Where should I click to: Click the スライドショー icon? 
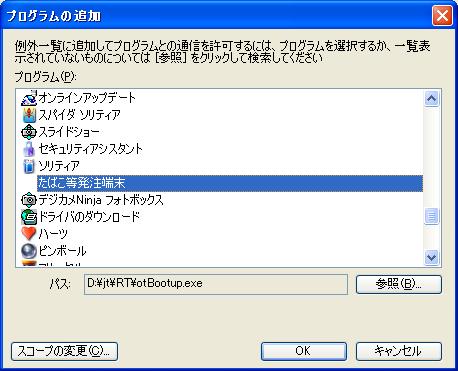click(29, 132)
